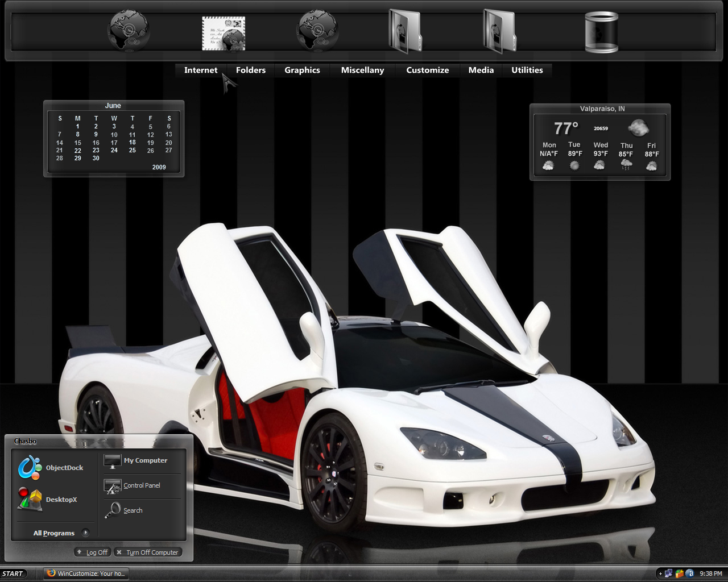This screenshot has height=582, width=728.
Task: Click the Search magnifier item
Action: point(123,510)
